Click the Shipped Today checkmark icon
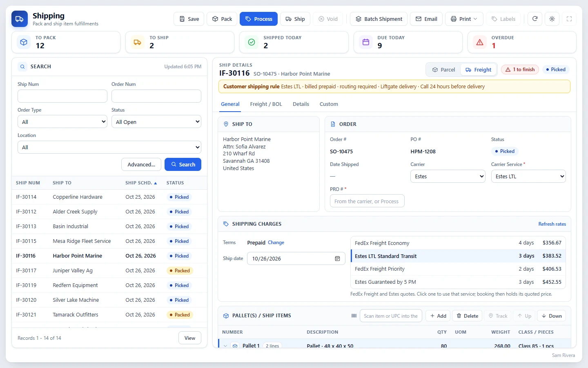 coord(252,42)
